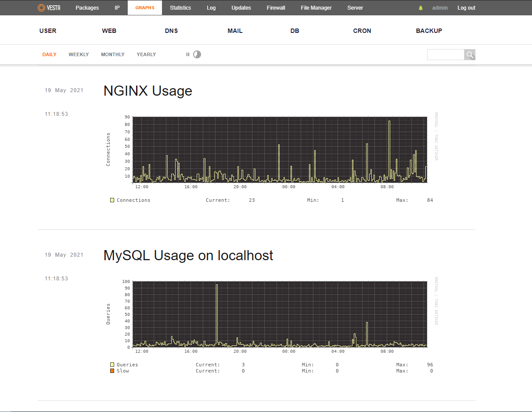Open the Updates page
The height and width of the screenshot is (412, 532).
(241, 8)
